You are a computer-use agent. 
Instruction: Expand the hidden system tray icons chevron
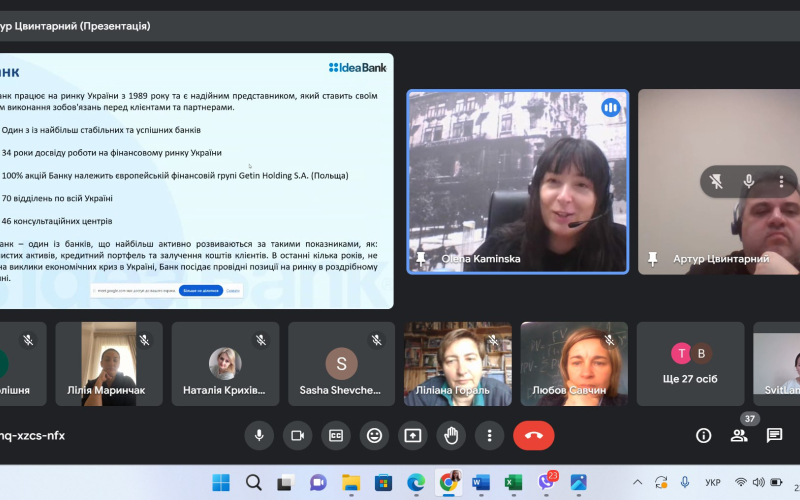[638, 482]
